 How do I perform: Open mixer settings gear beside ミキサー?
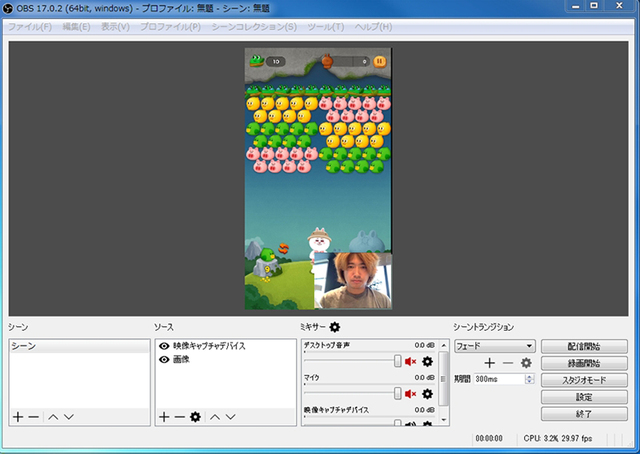[x=335, y=327]
